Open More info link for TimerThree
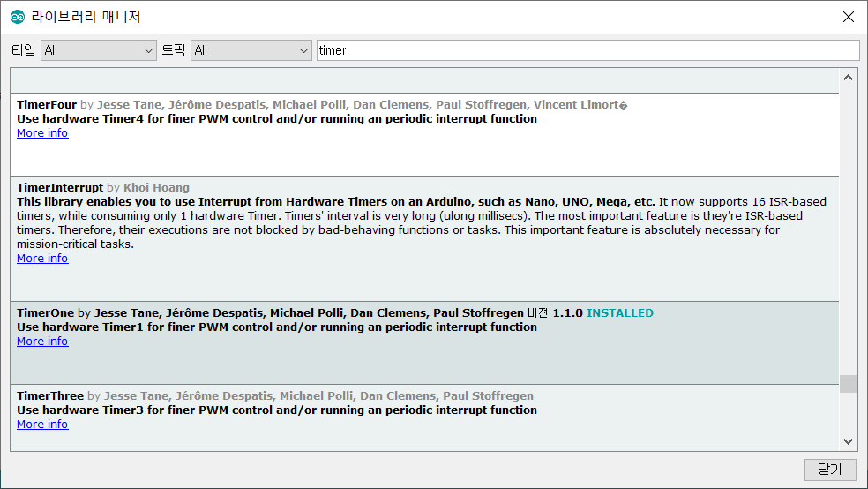Viewport: 868px width, 489px height. coord(42,425)
